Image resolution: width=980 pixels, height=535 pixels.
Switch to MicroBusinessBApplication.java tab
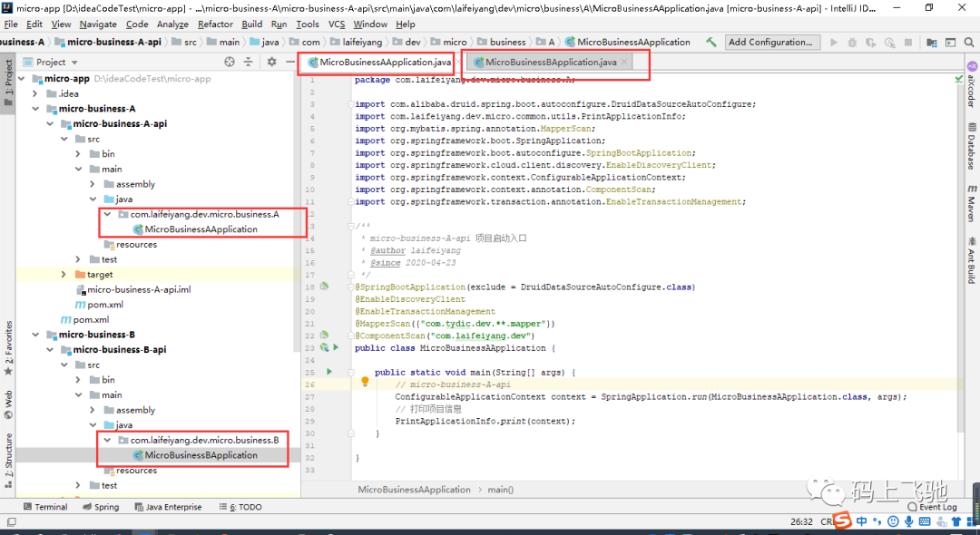coord(552,63)
